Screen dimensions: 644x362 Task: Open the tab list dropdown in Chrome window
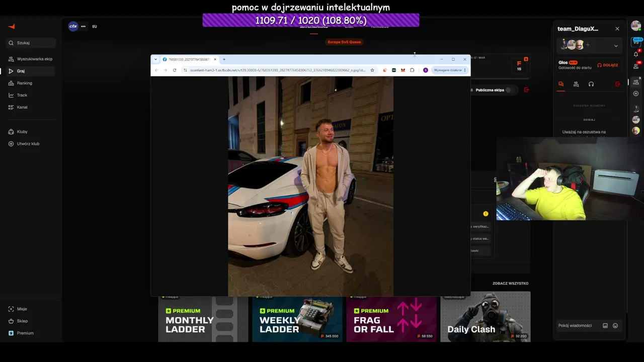click(155, 59)
